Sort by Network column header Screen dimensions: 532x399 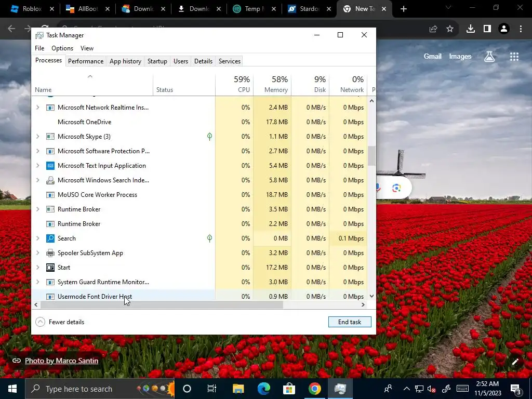tap(349, 84)
